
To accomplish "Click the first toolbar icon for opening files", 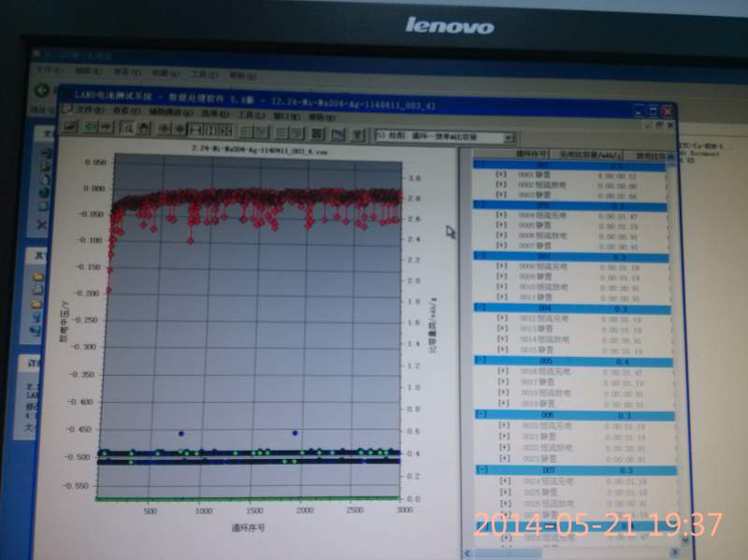I will pos(71,127).
